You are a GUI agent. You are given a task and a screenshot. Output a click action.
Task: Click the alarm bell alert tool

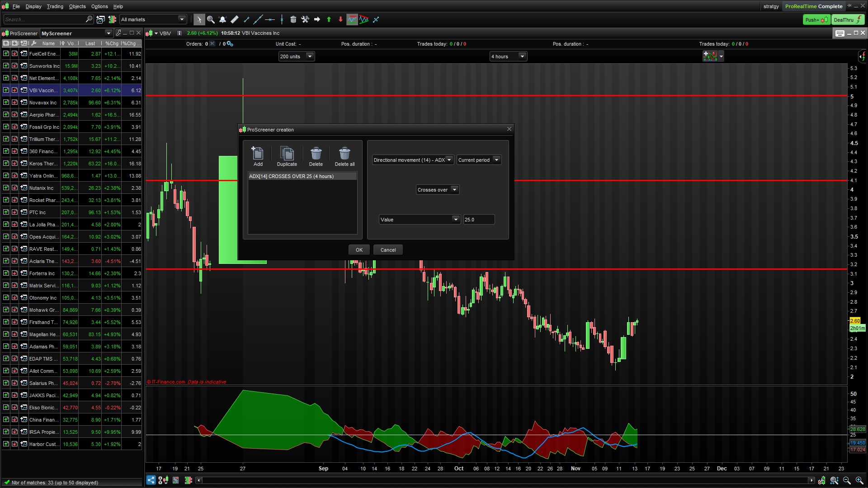click(x=222, y=19)
